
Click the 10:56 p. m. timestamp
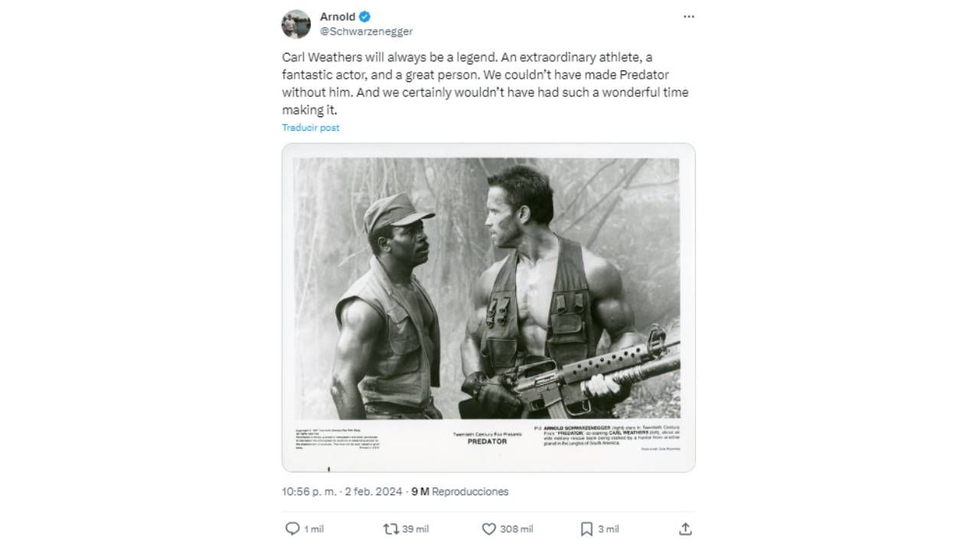click(309, 491)
